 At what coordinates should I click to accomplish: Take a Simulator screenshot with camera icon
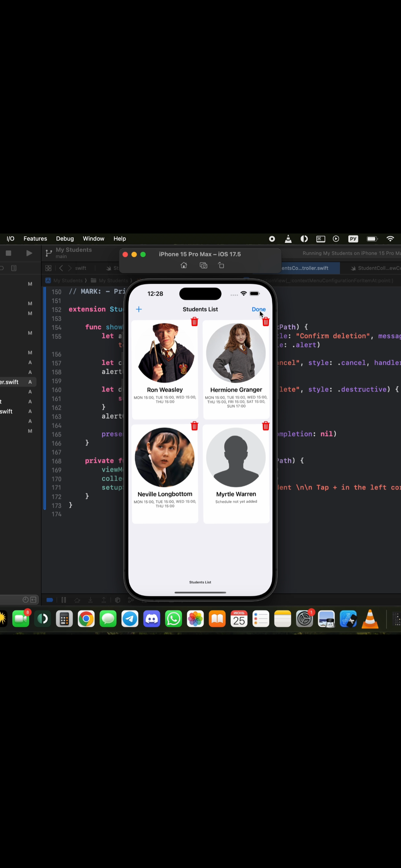pos(203,265)
